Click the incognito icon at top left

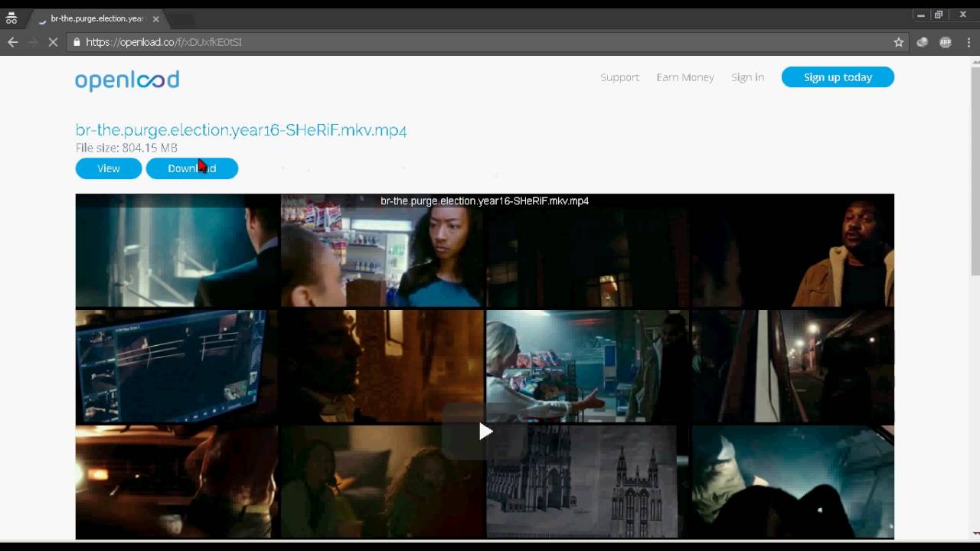pos(11,18)
